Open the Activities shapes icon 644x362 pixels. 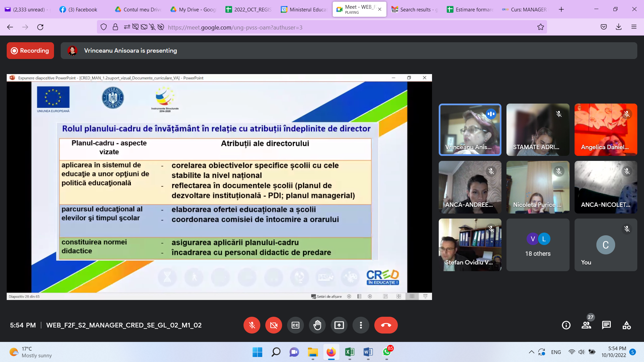(627, 325)
